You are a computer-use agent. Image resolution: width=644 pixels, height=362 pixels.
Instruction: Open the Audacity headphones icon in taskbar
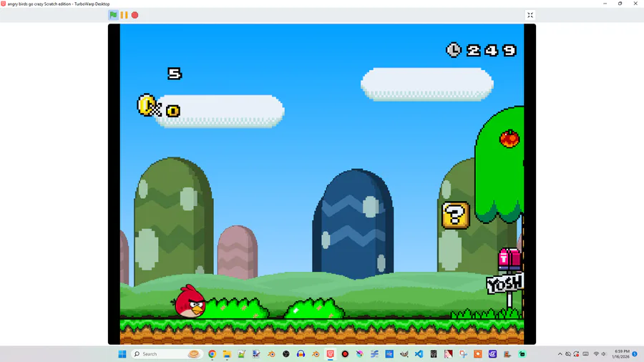(301, 354)
